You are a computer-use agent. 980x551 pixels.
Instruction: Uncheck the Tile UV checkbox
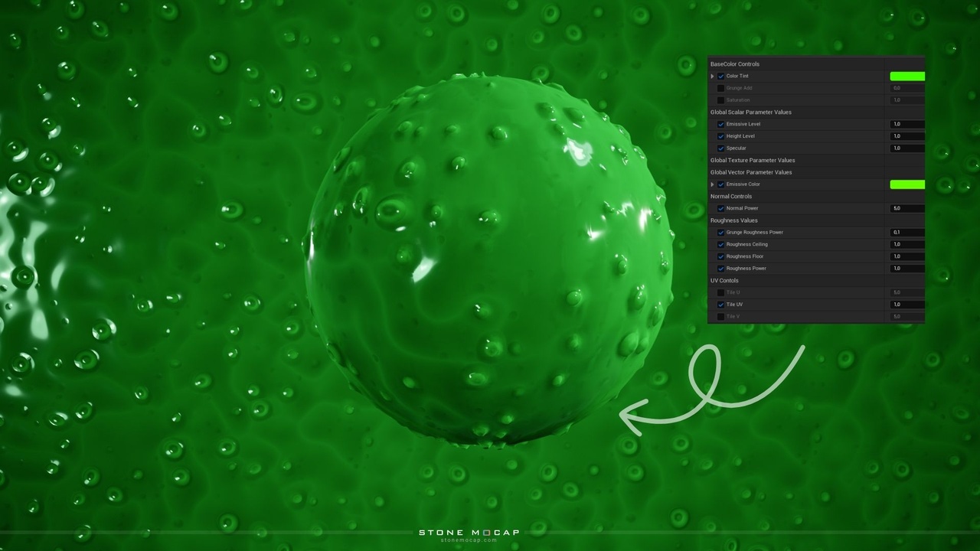720,305
